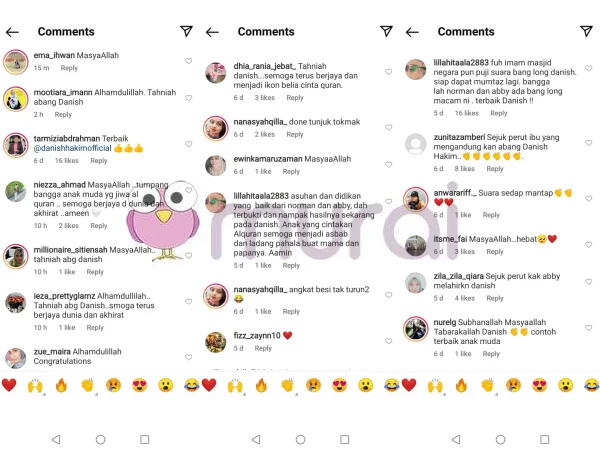Toggle the heart on zunitazamberi's comment
Screen dimensions: 600x450
(x=589, y=143)
